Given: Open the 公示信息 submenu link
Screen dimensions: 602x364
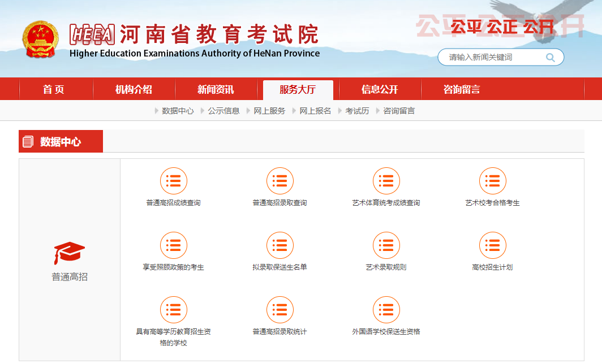Looking at the screenshot, I should 224,111.
